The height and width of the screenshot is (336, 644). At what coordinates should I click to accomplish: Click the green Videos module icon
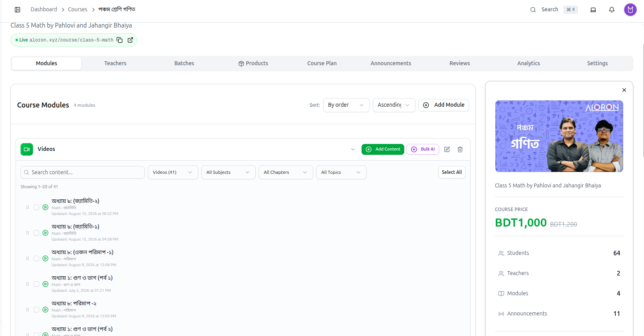pos(27,149)
